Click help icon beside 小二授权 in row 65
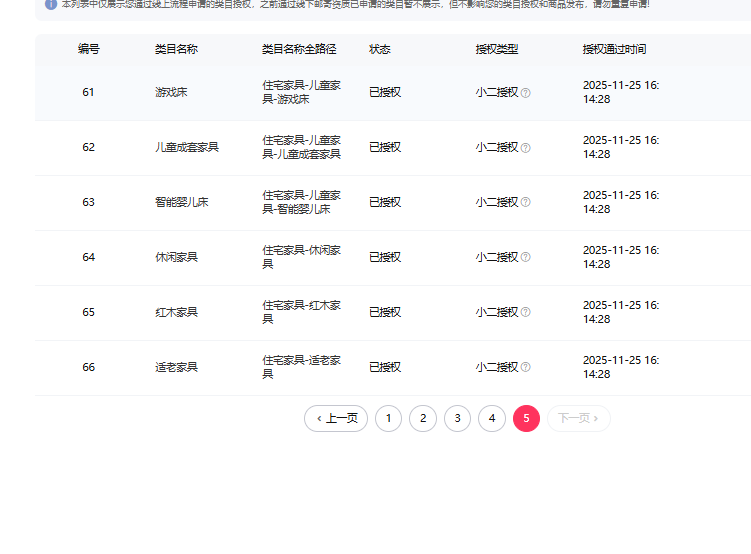The width and height of the screenshot is (751, 554). [x=526, y=313]
